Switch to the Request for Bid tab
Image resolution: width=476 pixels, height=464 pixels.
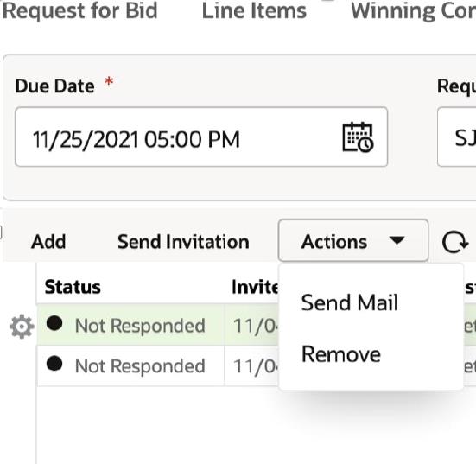[79, 11]
